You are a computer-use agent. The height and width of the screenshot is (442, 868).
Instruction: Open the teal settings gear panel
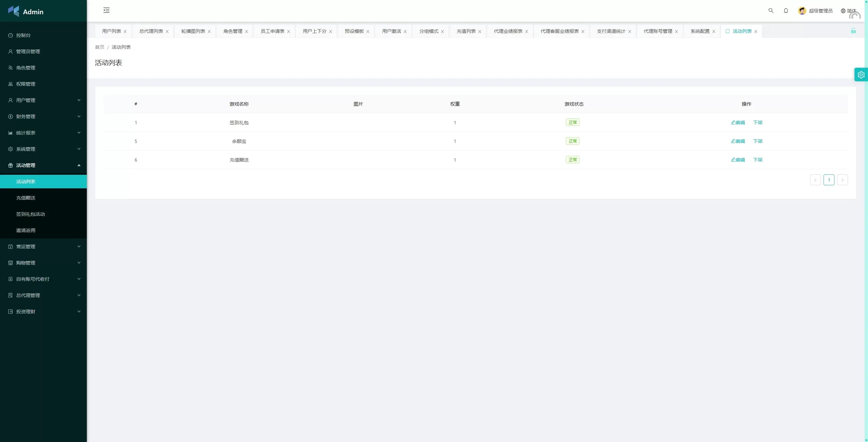click(861, 75)
